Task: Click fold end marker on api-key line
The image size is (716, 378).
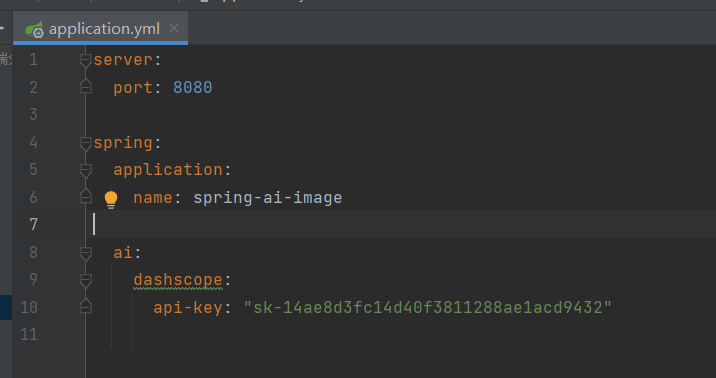Action: 85,306
